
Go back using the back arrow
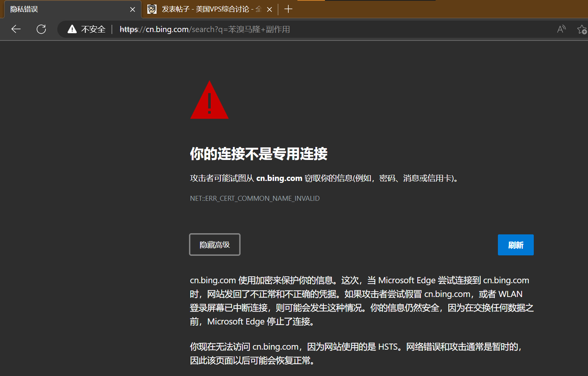pyautogui.click(x=16, y=29)
